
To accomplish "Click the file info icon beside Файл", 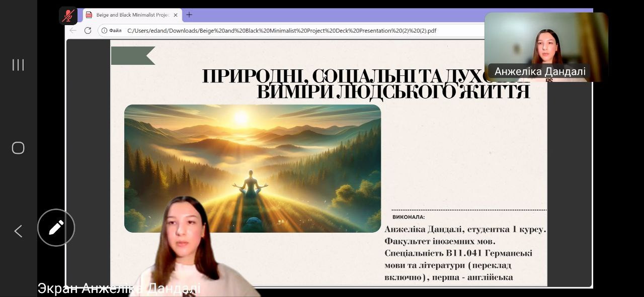I will [x=105, y=31].
